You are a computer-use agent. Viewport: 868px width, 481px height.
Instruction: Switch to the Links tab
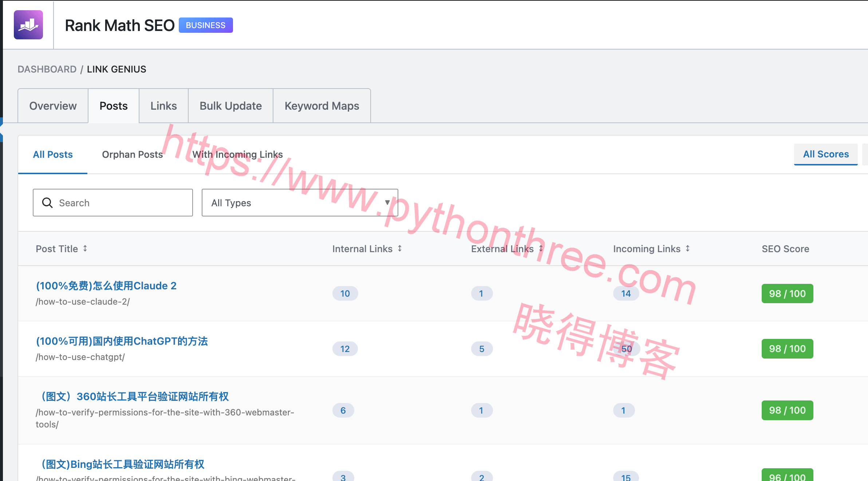click(x=163, y=106)
